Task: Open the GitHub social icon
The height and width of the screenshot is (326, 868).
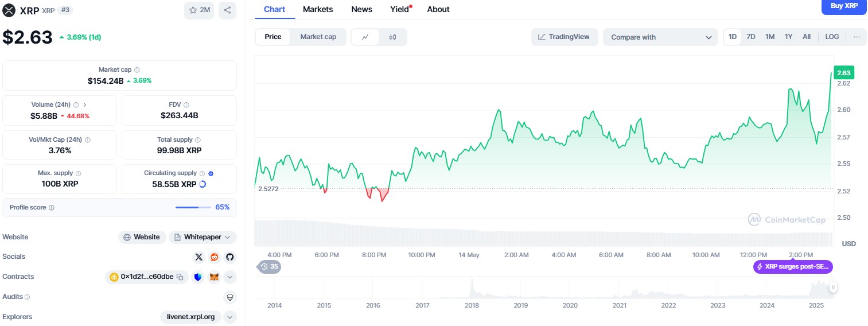Action: coord(230,257)
